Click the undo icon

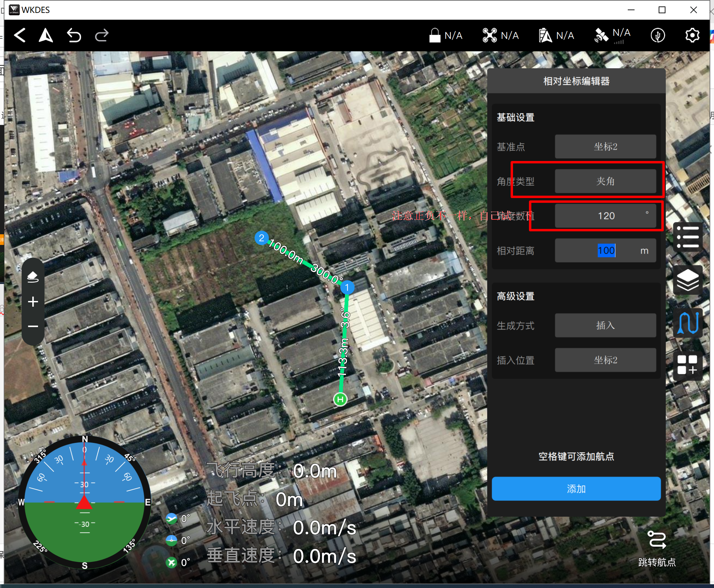(74, 35)
